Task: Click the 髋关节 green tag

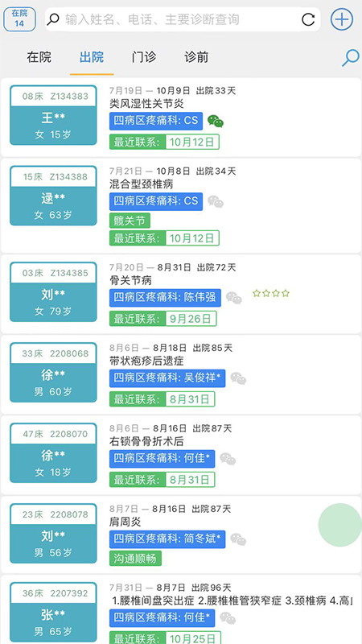Action: point(130,221)
